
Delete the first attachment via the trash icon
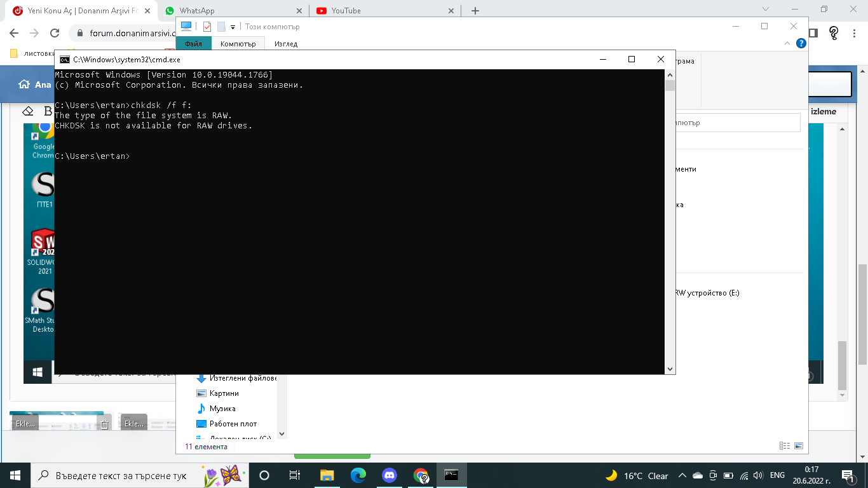pyautogui.click(x=105, y=424)
